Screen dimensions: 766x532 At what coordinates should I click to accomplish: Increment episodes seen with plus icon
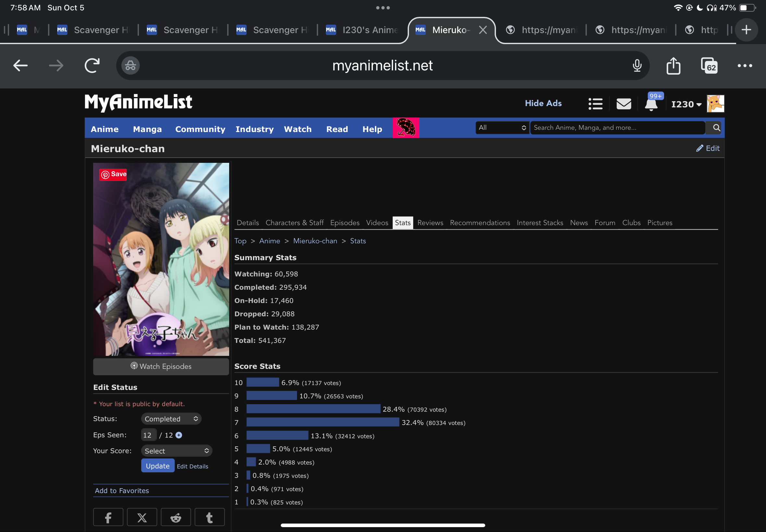point(179,435)
